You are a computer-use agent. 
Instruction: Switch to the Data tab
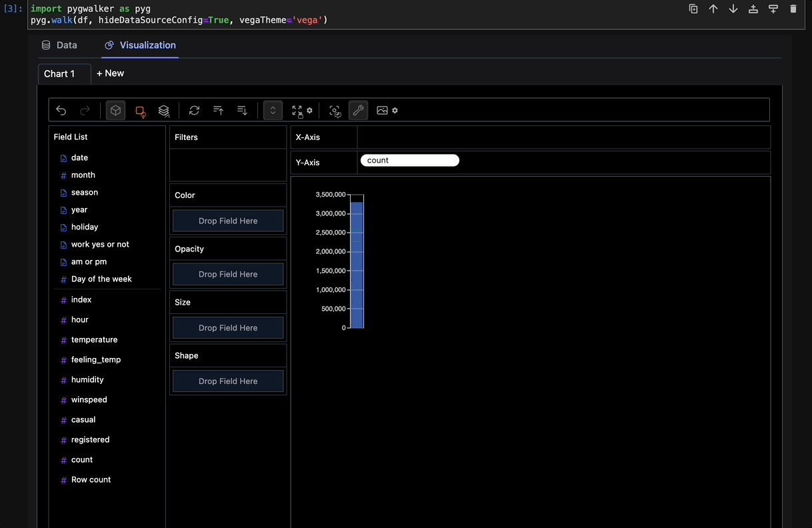[59, 45]
